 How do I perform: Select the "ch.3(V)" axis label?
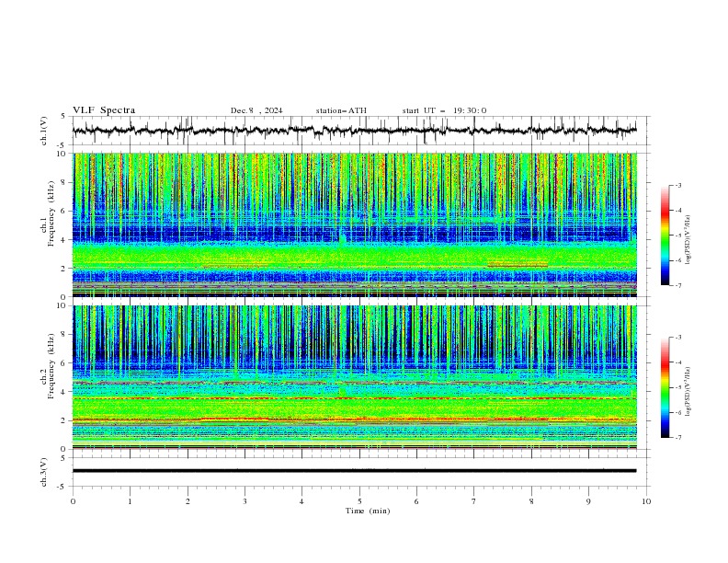coord(44,472)
